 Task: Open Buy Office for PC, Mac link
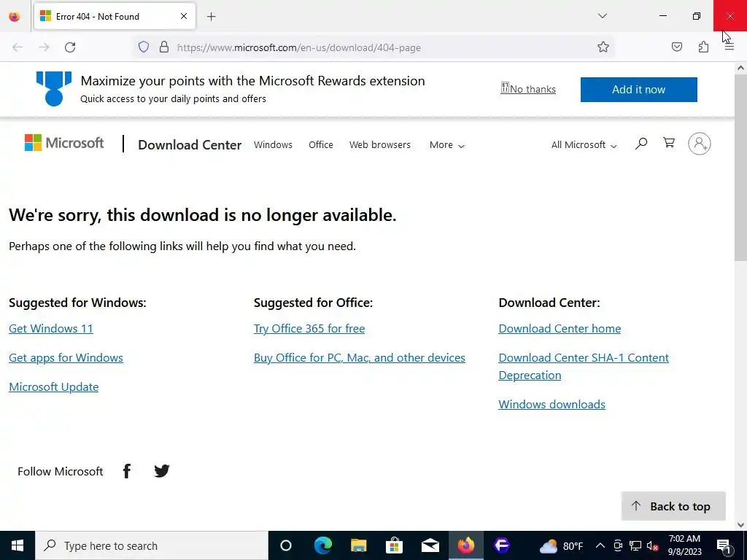[x=360, y=357]
